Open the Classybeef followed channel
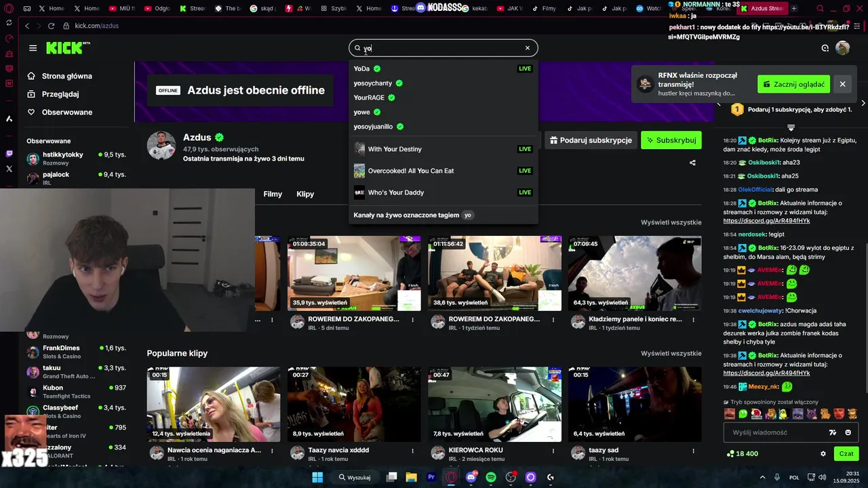Screen dimensions: 868x488 tap(76, 411)
